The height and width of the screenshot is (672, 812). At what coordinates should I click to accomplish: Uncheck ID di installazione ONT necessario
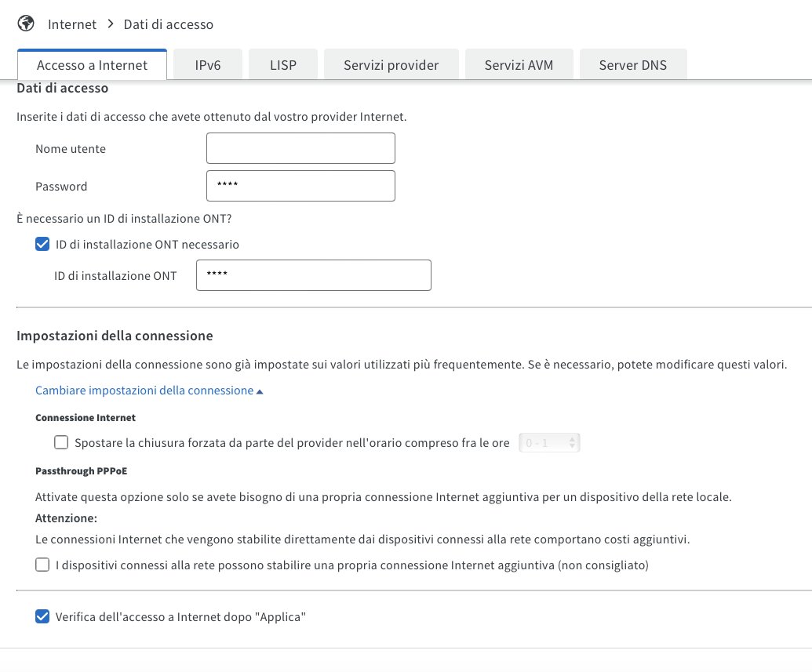(42, 244)
